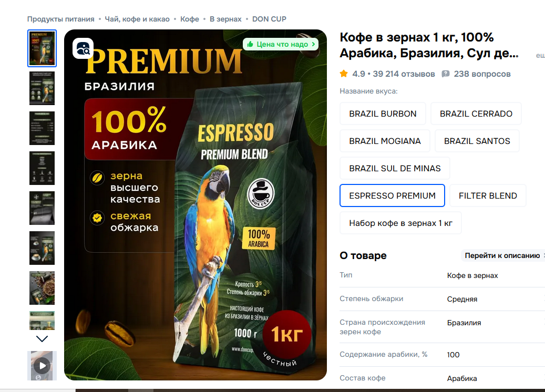Select the BRAZIL SUL DE MINAS variant

[395, 168]
